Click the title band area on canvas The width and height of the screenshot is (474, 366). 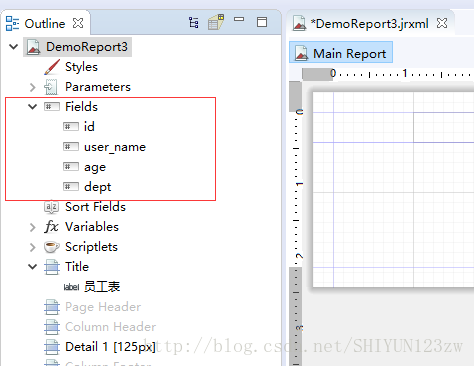tap(393, 127)
